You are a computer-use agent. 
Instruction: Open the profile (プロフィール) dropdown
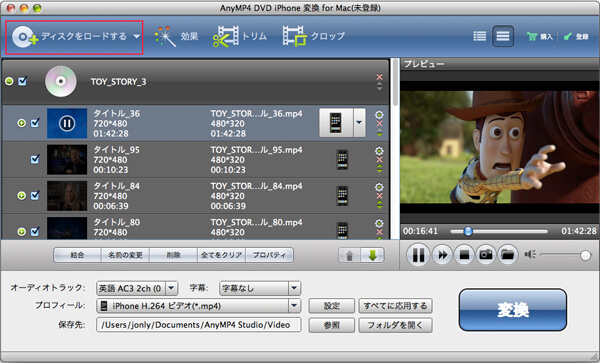pos(294,306)
